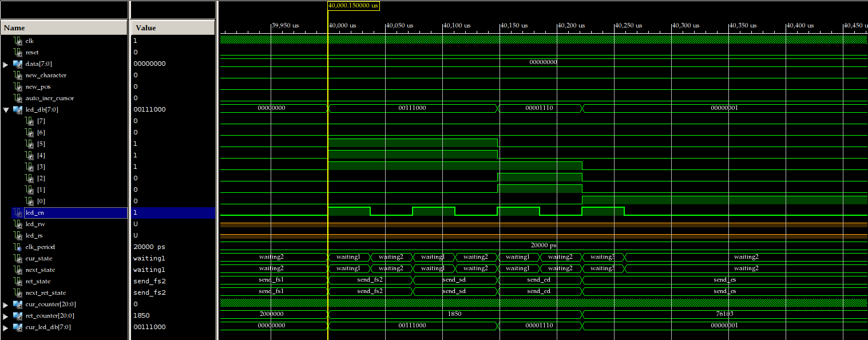Click the data[7:0] bus icon
This screenshot has width=868, height=340.
[x=17, y=64]
